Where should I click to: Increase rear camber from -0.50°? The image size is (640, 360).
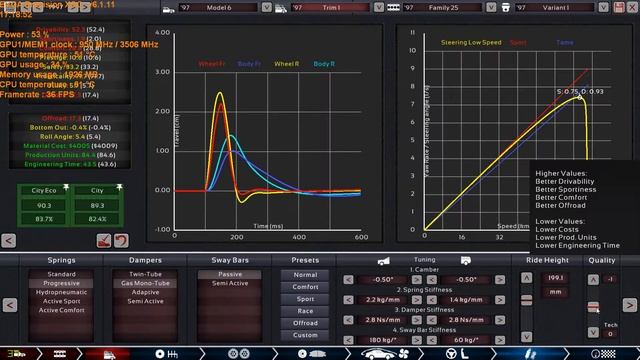click(500, 280)
